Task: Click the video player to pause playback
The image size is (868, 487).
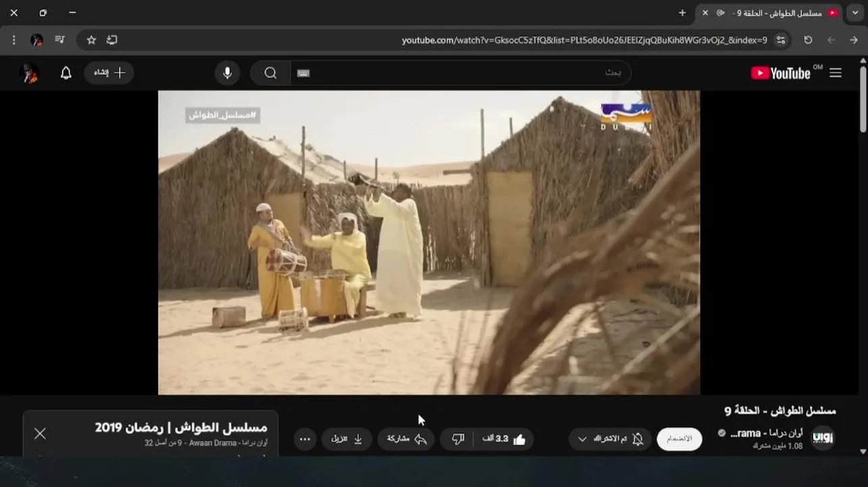Action: [x=429, y=242]
